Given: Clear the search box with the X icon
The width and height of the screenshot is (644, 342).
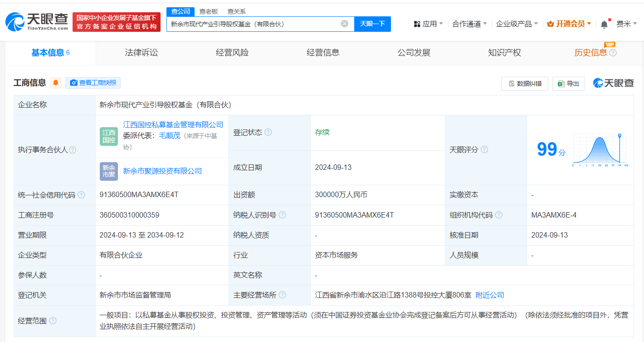Looking at the screenshot, I should (345, 24).
